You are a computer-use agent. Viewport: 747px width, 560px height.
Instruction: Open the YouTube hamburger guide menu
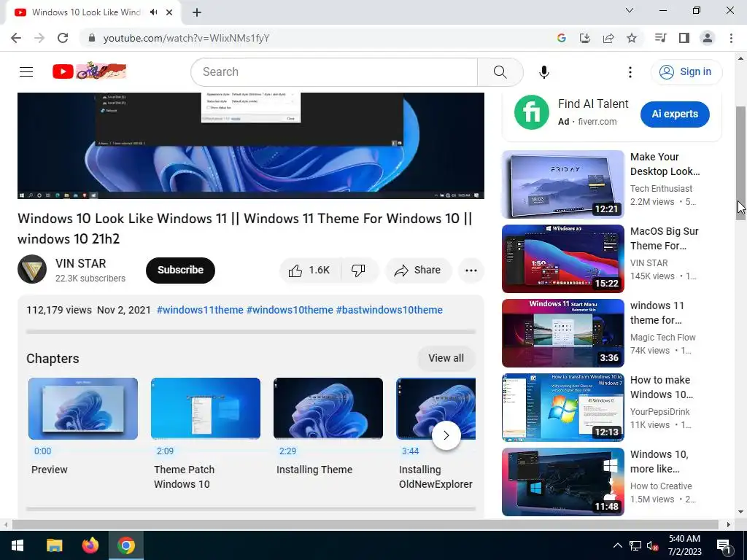coord(26,72)
